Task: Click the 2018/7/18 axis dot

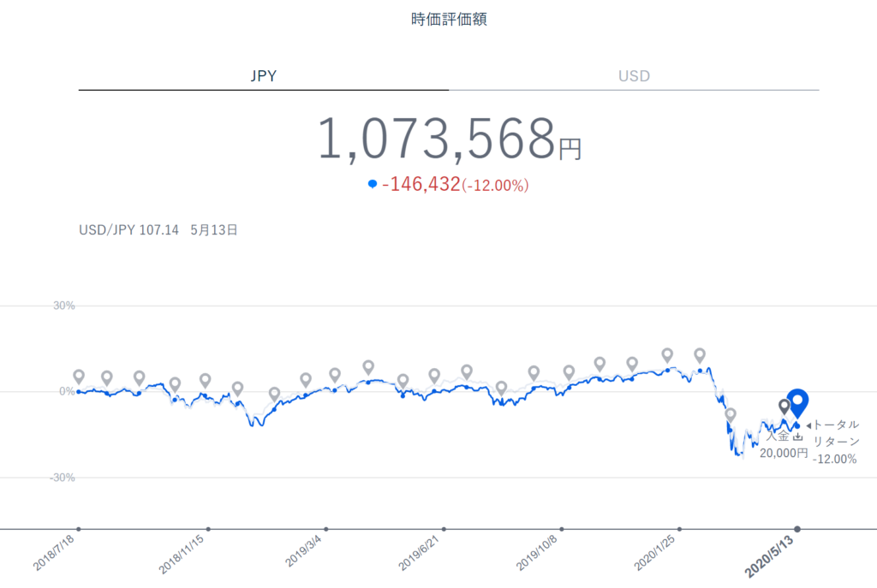Action: [79, 529]
